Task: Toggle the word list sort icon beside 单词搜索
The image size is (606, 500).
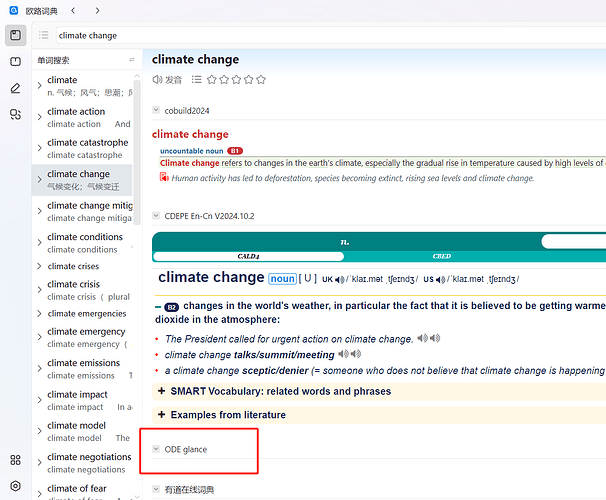Action: point(132,60)
